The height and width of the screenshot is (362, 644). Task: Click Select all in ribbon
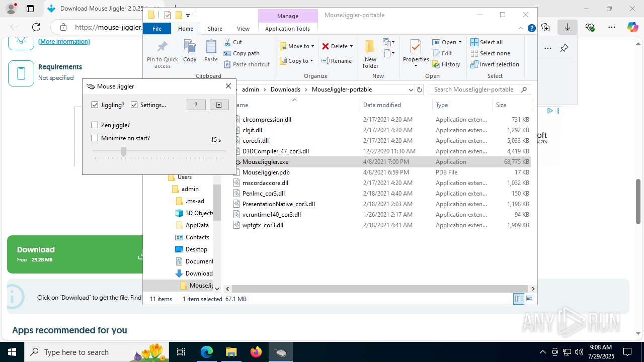[x=487, y=42]
